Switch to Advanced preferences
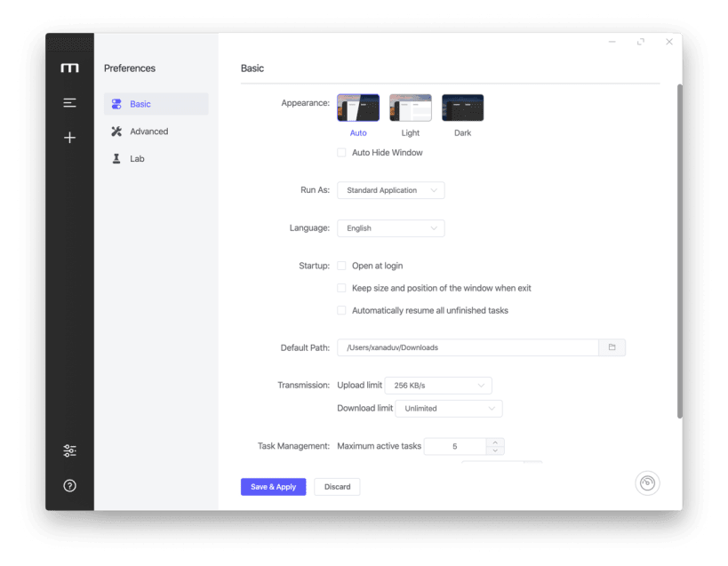This screenshot has width=728, height=566. [x=156, y=132]
